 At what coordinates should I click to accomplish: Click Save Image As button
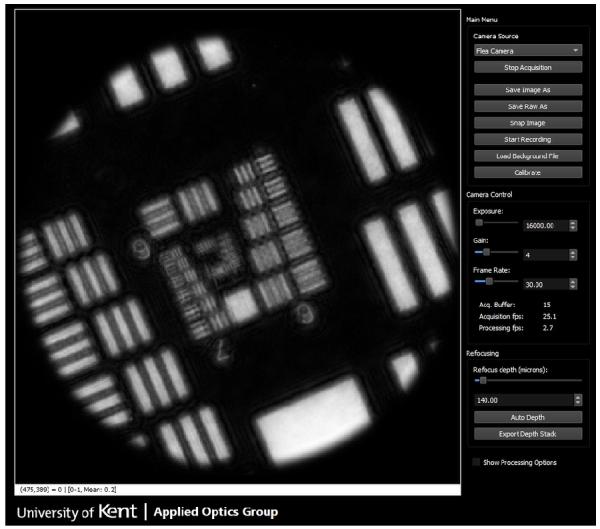(x=526, y=89)
